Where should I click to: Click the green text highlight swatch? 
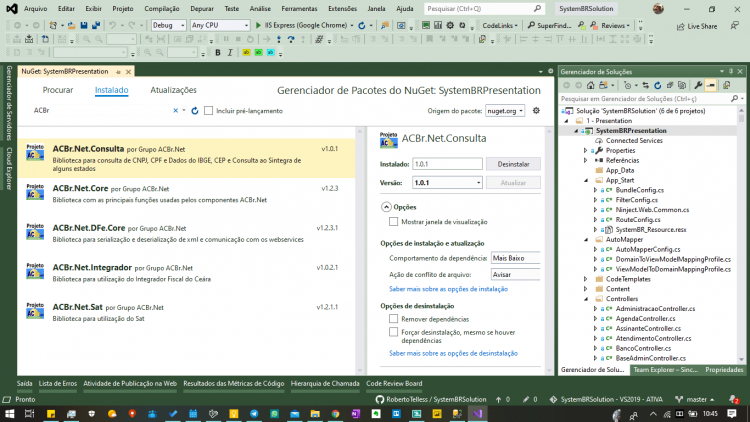(258, 53)
